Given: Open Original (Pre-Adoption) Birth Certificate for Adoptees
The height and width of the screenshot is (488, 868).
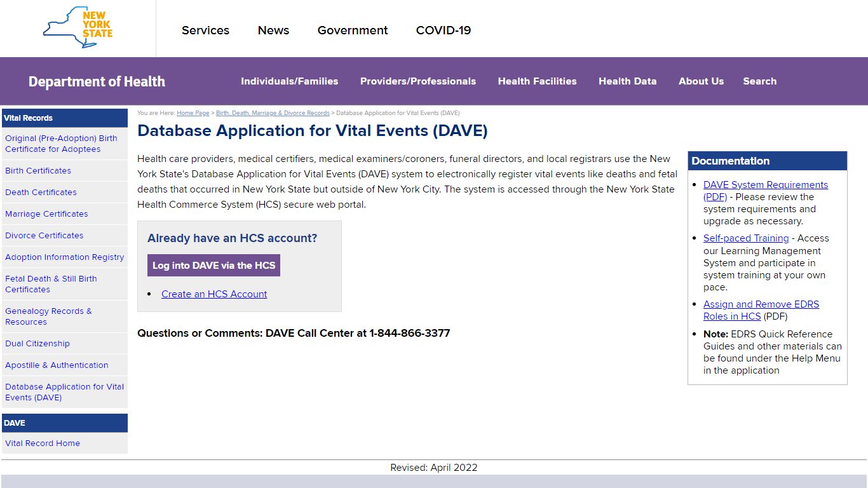Looking at the screenshot, I should pos(64,144).
